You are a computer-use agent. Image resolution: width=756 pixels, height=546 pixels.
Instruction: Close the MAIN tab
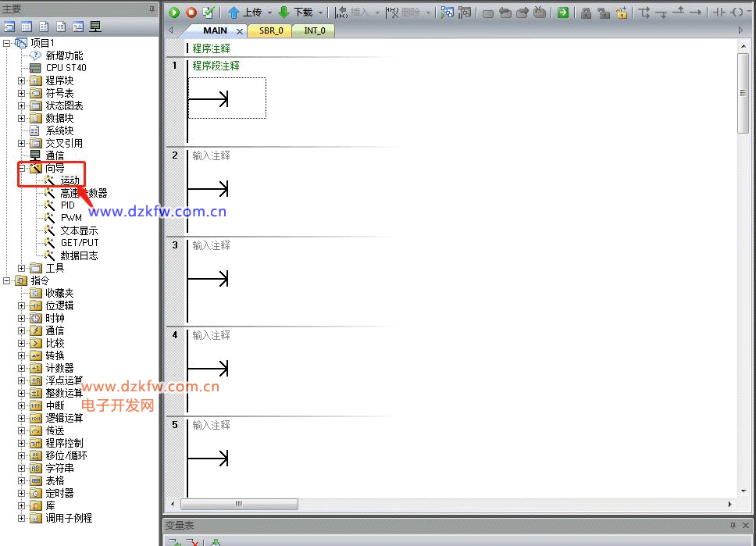click(x=240, y=31)
